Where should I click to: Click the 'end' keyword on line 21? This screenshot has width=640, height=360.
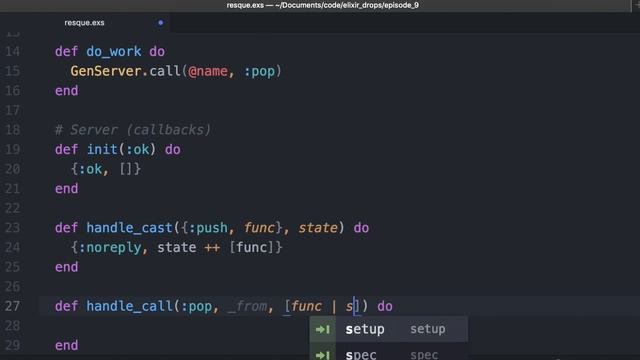[x=67, y=189]
